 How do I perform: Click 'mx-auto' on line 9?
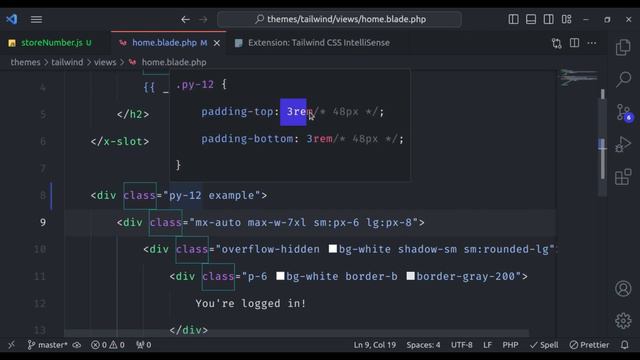click(218, 222)
